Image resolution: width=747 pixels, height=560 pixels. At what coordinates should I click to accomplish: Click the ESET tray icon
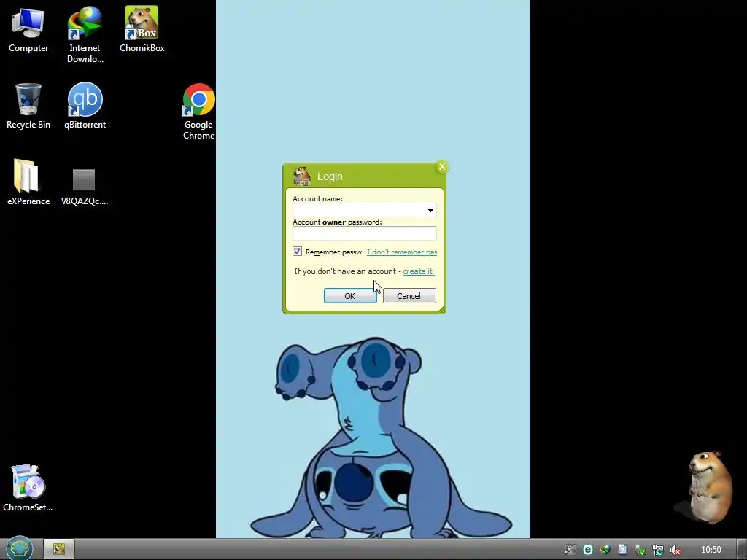[x=588, y=550]
